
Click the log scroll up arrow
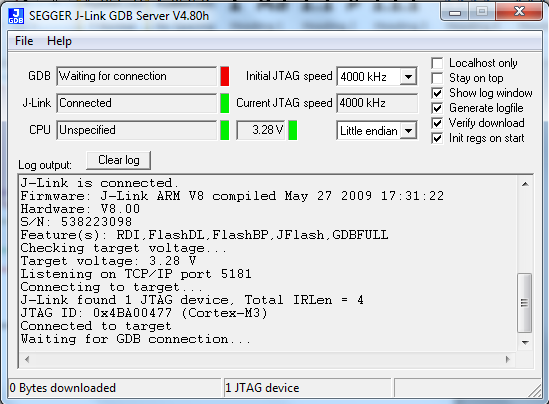[525, 184]
